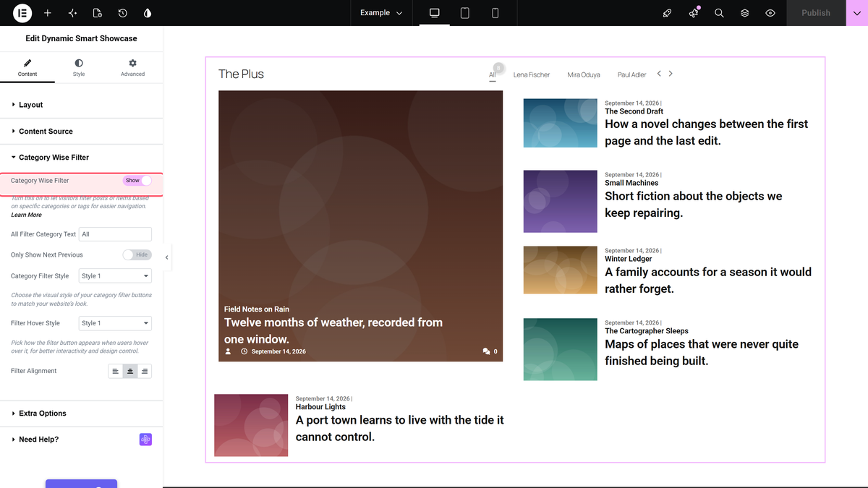Expand the Content Source section

pyautogui.click(x=82, y=132)
